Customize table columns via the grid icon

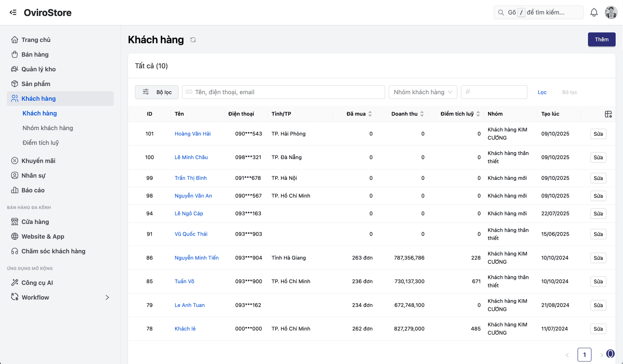(x=608, y=114)
